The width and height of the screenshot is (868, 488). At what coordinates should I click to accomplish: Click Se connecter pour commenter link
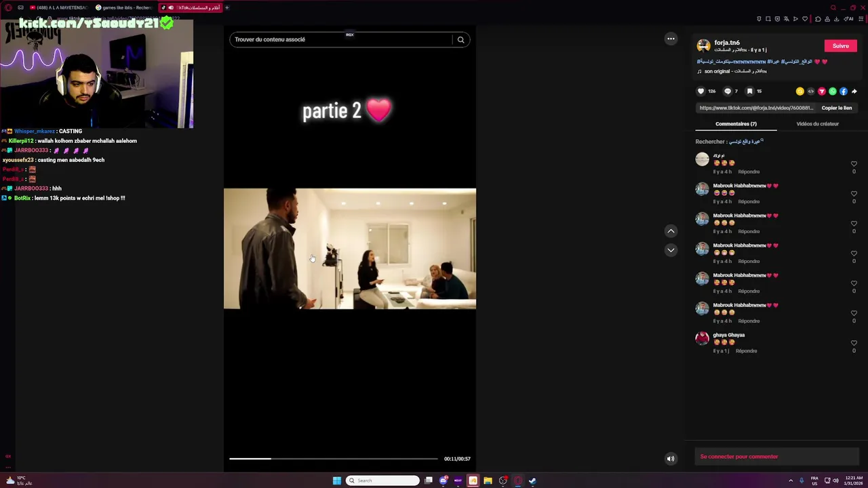(738, 457)
